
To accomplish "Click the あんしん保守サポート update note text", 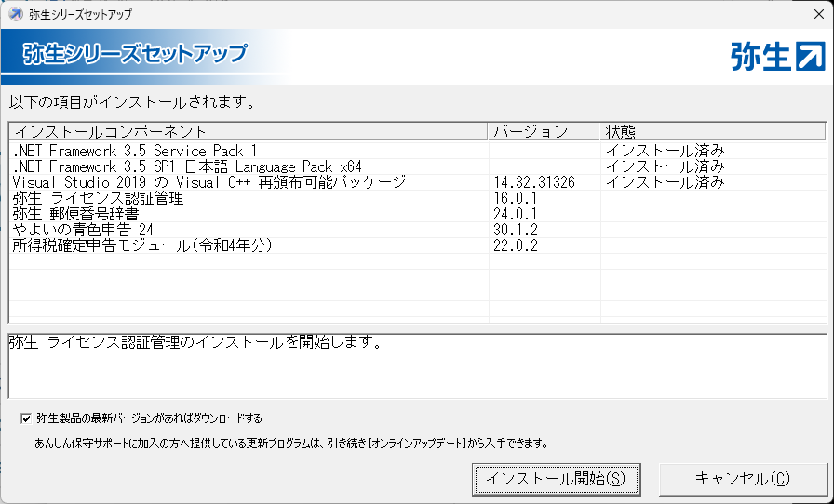I will coord(291,443).
